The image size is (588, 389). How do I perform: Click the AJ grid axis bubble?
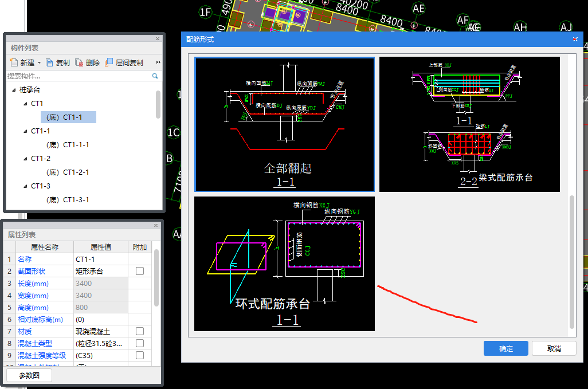coord(566,26)
